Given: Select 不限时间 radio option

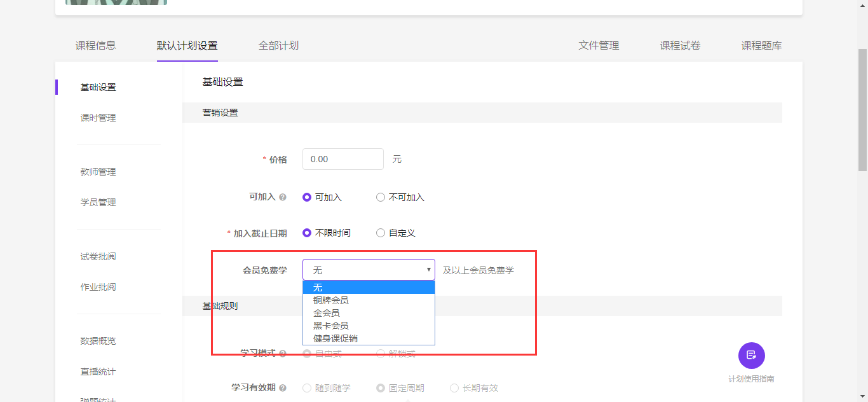Looking at the screenshot, I should point(307,233).
